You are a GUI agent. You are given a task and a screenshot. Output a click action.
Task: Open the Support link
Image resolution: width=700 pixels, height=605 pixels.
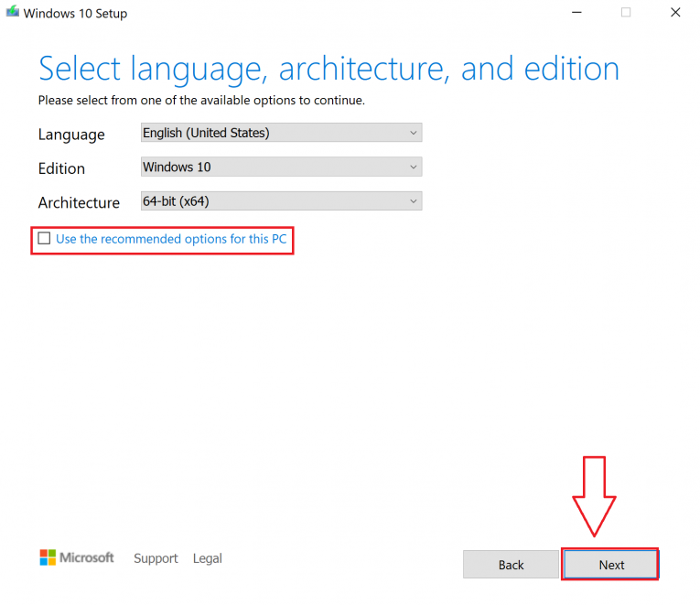pos(156,558)
